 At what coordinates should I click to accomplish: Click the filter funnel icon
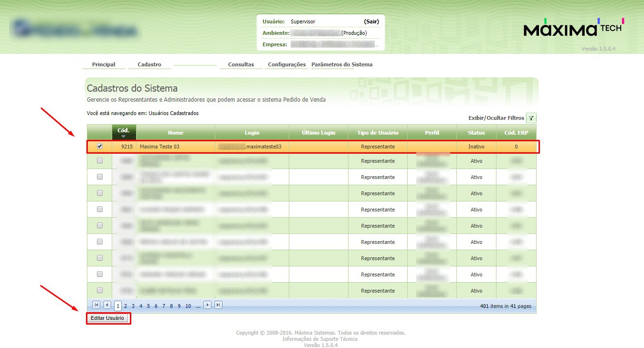[531, 118]
